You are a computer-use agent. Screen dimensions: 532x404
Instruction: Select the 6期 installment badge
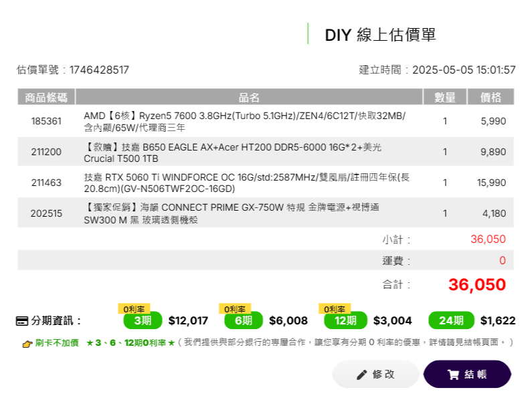244,320
